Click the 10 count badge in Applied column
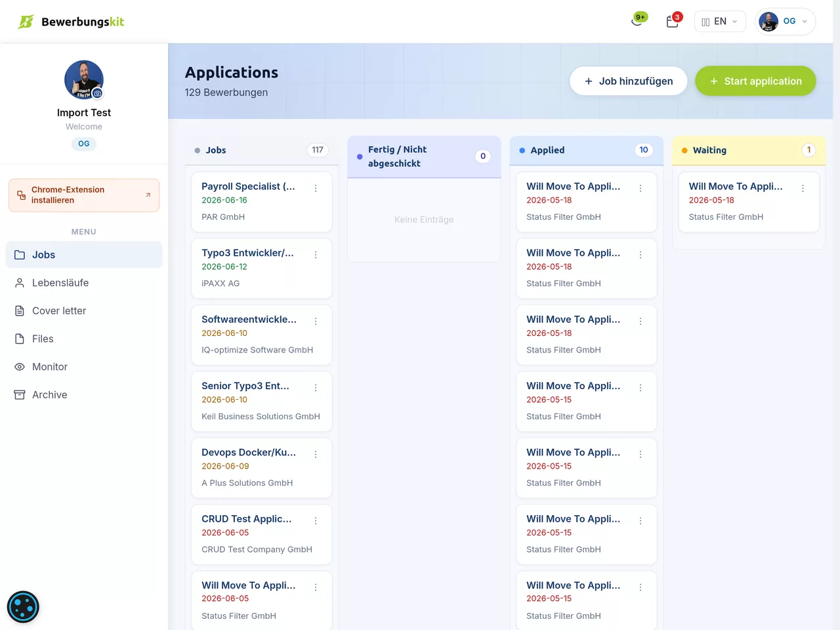This screenshot has height=630, width=840. pyautogui.click(x=644, y=150)
